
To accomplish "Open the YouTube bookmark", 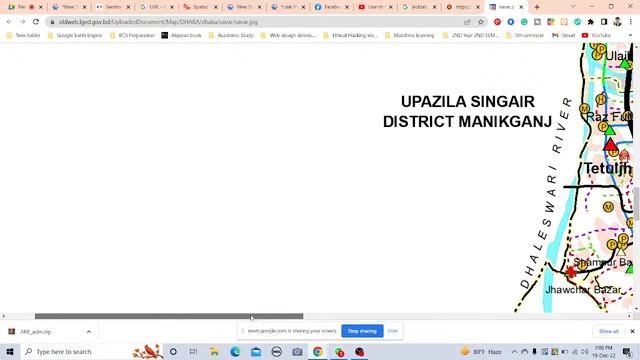I will (596, 36).
